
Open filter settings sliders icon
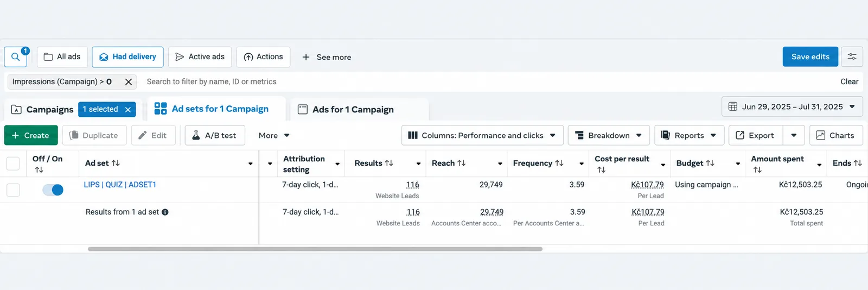tap(852, 56)
